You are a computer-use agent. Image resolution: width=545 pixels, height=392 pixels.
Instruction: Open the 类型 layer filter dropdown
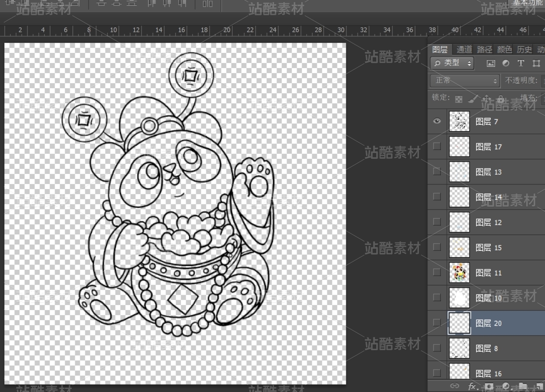pos(452,63)
